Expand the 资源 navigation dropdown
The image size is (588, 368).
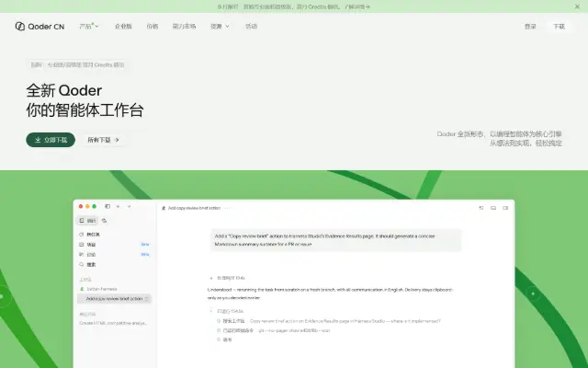(220, 27)
